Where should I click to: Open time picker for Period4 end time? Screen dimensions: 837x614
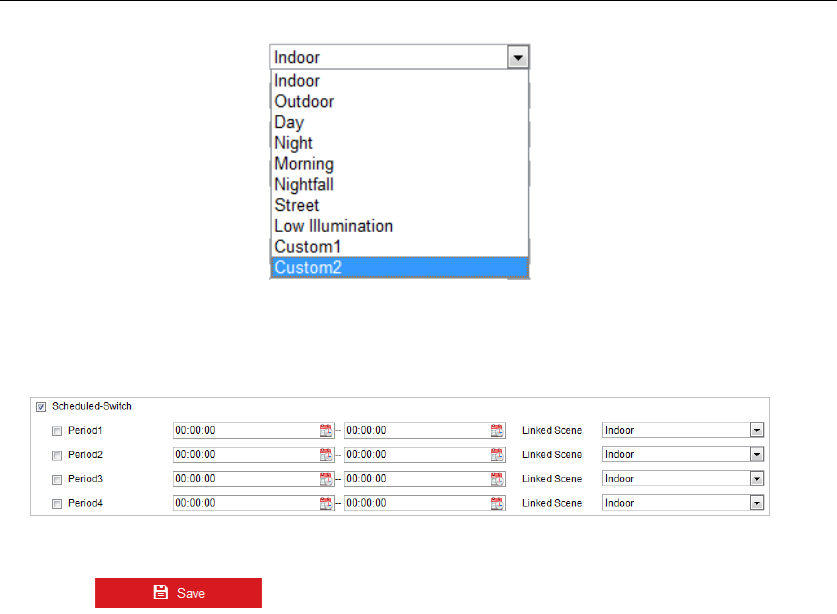pyautogui.click(x=497, y=503)
